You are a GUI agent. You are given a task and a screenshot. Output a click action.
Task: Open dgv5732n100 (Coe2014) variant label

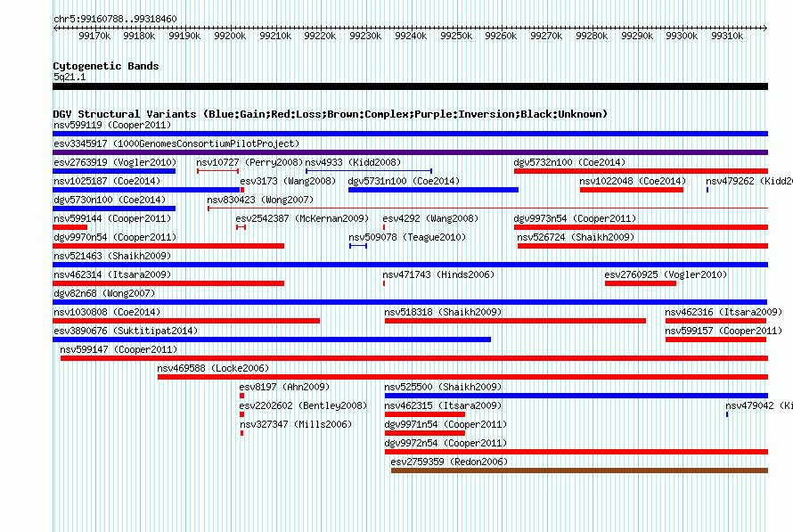pos(569,162)
